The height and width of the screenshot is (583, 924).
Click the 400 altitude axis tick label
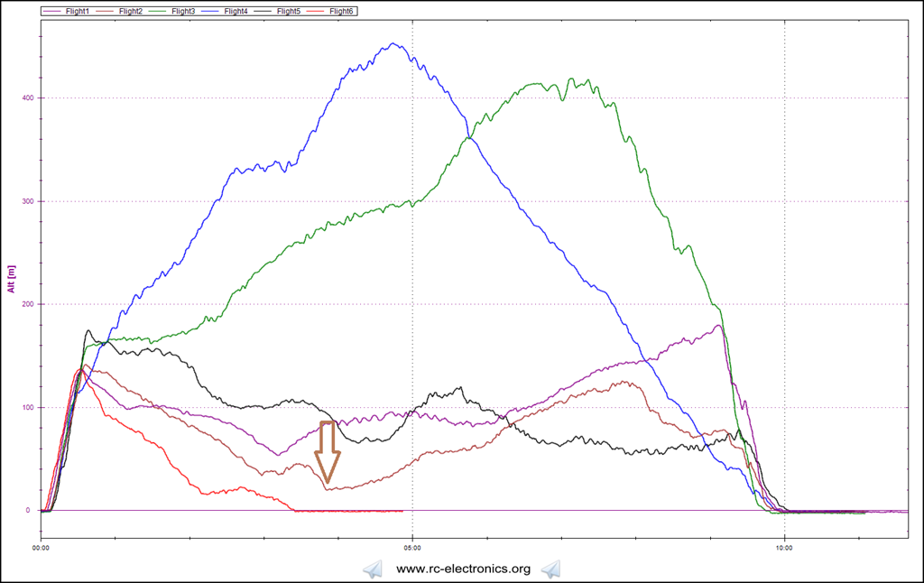[x=27, y=98]
